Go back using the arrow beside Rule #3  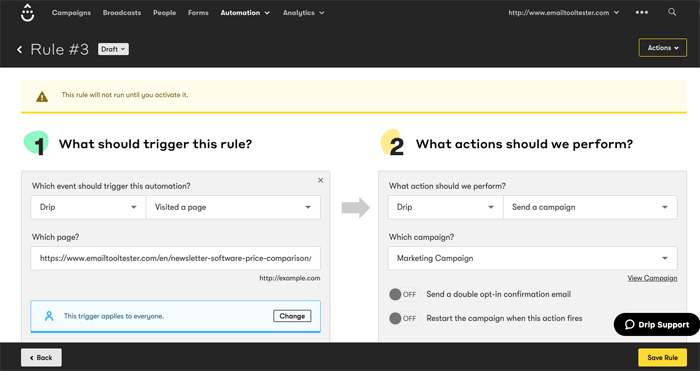click(x=20, y=49)
